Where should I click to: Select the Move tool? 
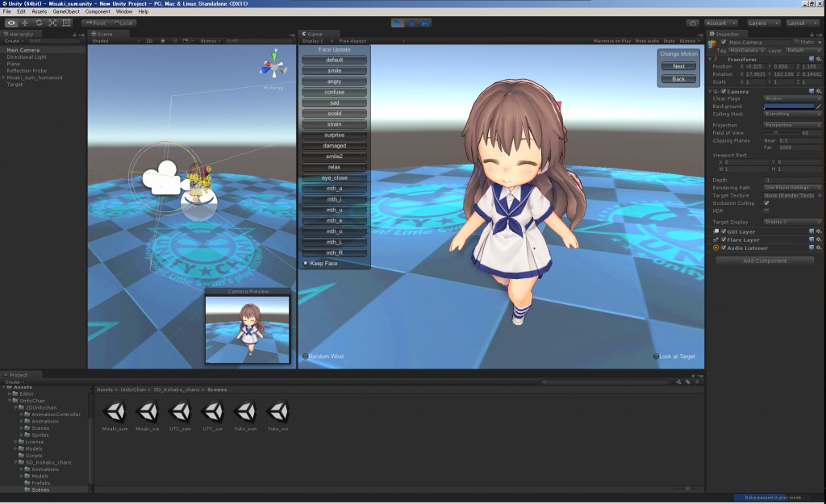pos(26,23)
